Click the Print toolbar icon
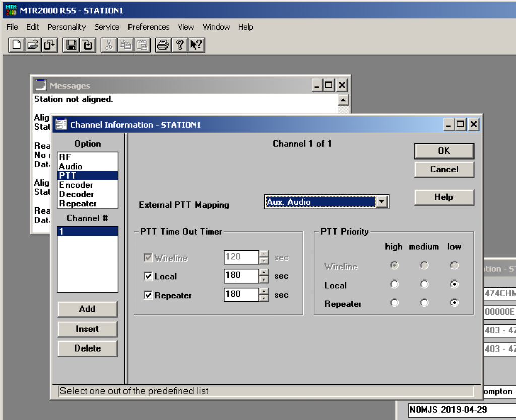Image resolution: width=516 pixels, height=420 pixels. [163, 45]
